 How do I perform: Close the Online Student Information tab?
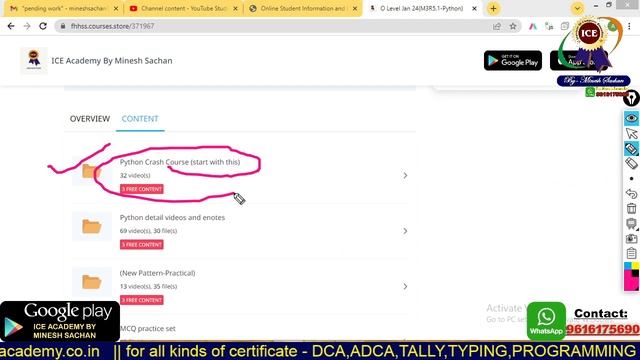[355, 8]
